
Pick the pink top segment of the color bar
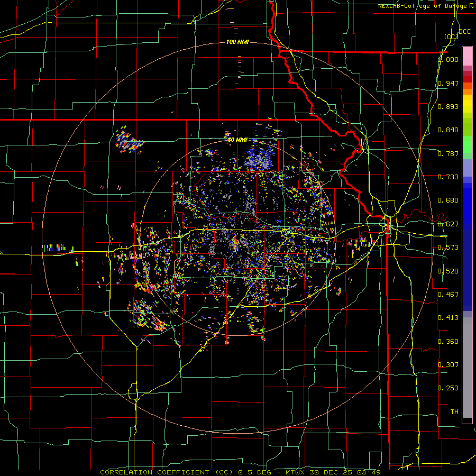[x=467, y=57]
